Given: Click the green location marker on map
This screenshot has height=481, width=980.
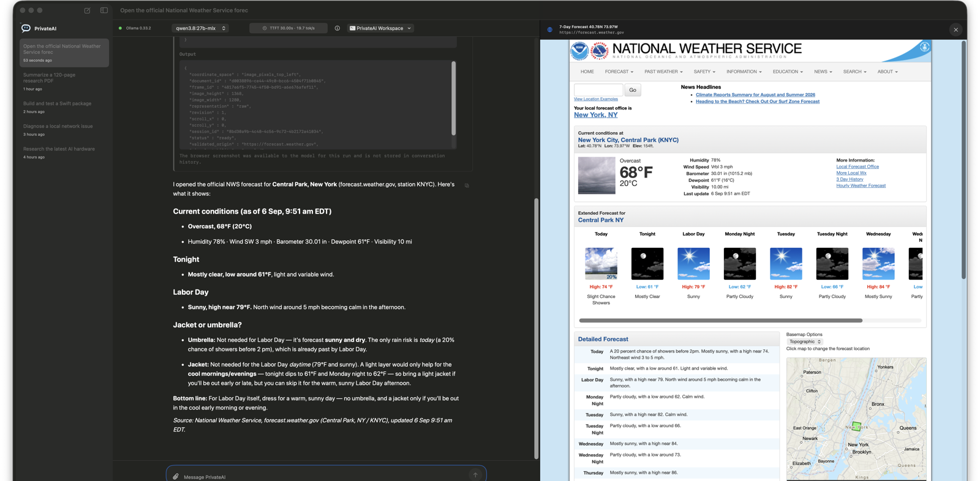Looking at the screenshot, I should pos(856,426).
